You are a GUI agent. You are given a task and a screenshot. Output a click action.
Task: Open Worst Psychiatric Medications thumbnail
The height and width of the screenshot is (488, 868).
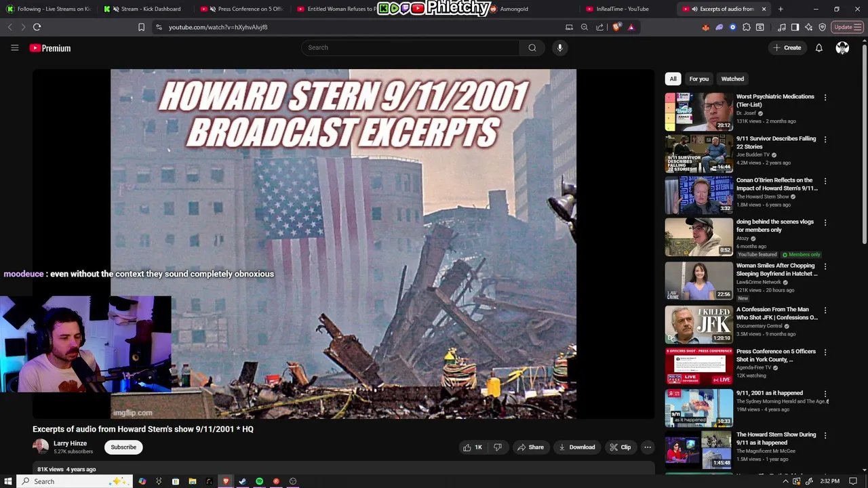(x=698, y=111)
